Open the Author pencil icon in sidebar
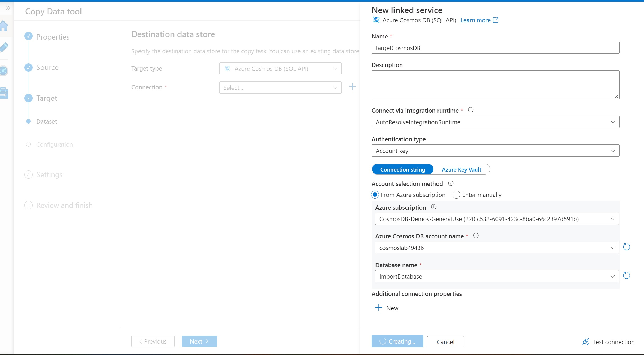644x355 pixels. point(4,48)
